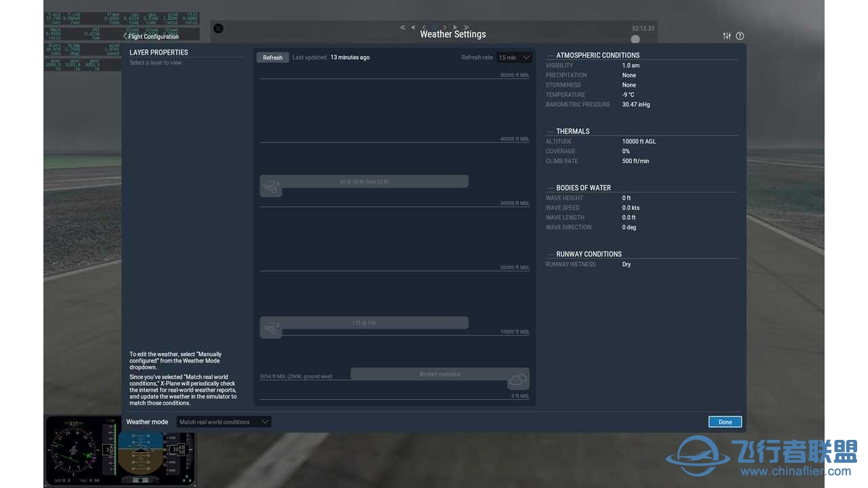Image resolution: width=868 pixels, height=488 pixels.
Task: Click the '50000 ft MSL' altitude label
Action: [x=515, y=75]
